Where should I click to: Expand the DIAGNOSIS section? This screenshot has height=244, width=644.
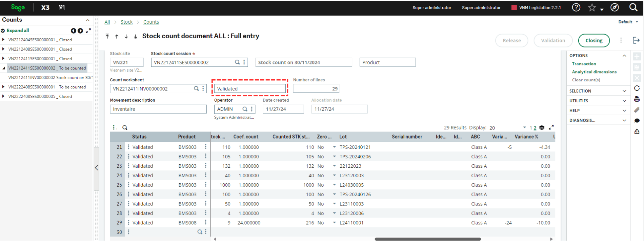(x=624, y=120)
